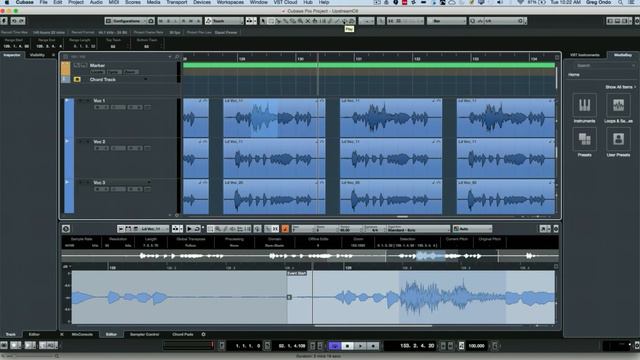Switch to the Visibility tab

[x=37, y=55]
